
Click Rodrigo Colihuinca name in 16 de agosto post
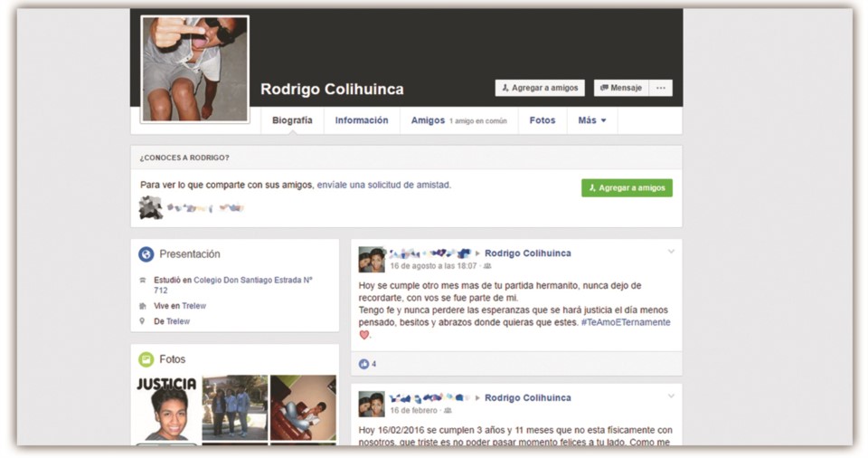coord(527,253)
